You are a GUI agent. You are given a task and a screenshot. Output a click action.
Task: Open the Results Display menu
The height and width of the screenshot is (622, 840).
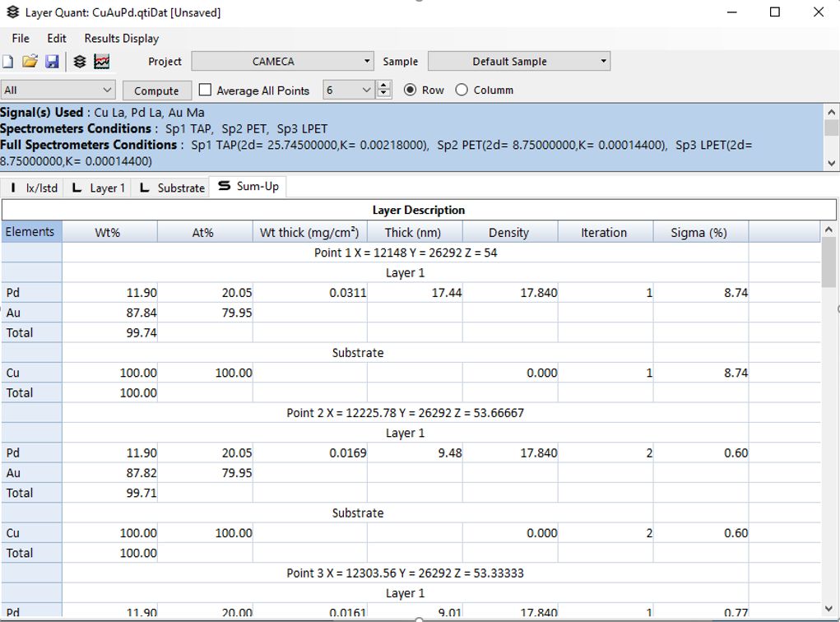[x=121, y=38]
